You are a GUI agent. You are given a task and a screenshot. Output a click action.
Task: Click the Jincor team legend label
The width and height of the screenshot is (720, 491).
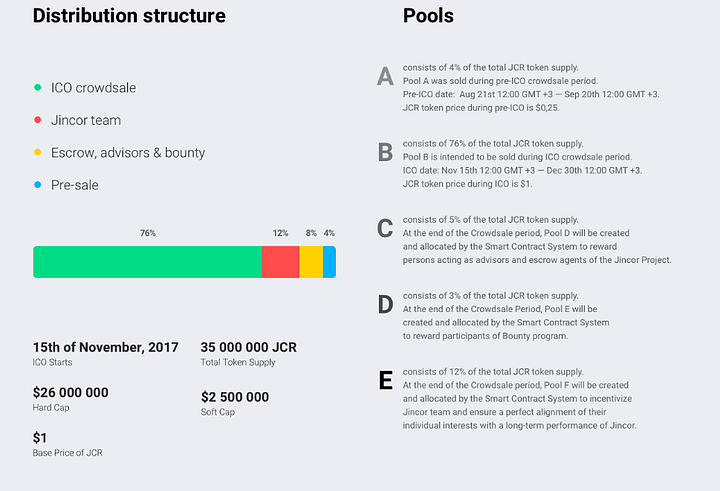[x=86, y=120]
